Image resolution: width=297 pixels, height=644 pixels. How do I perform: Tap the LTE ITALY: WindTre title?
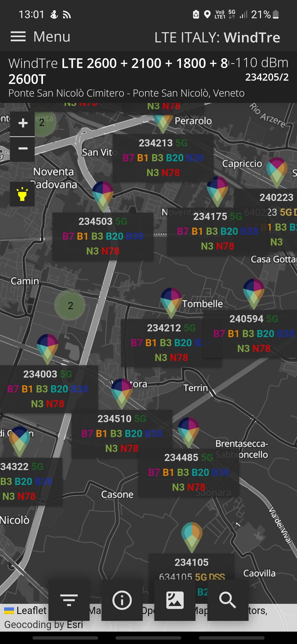[217, 37]
